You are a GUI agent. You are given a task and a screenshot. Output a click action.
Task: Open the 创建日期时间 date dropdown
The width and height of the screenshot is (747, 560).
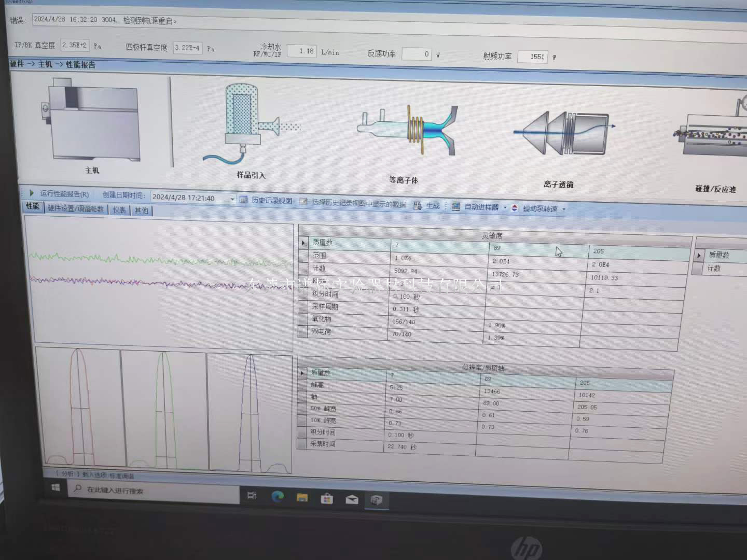[232, 199]
